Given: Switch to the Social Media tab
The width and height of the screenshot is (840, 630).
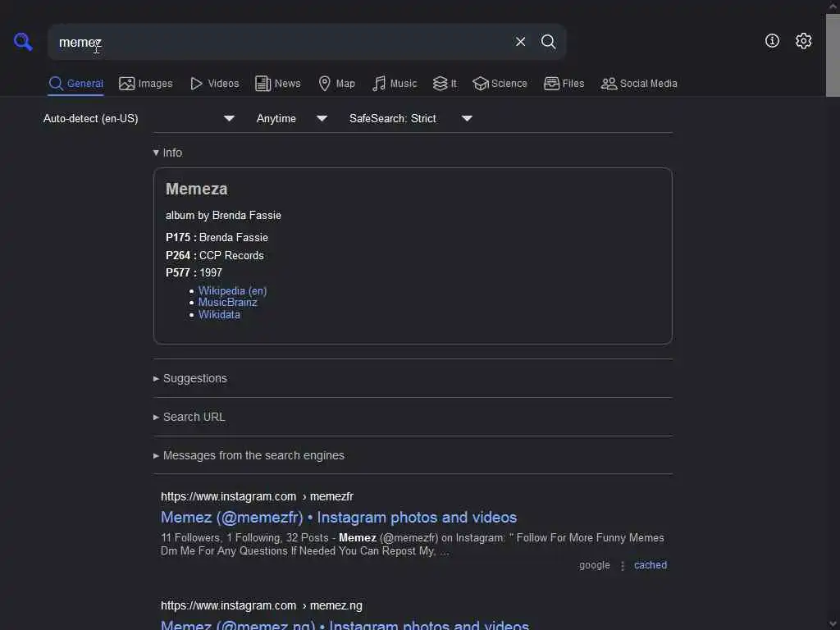Looking at the screenshot, I should (639, 84).
